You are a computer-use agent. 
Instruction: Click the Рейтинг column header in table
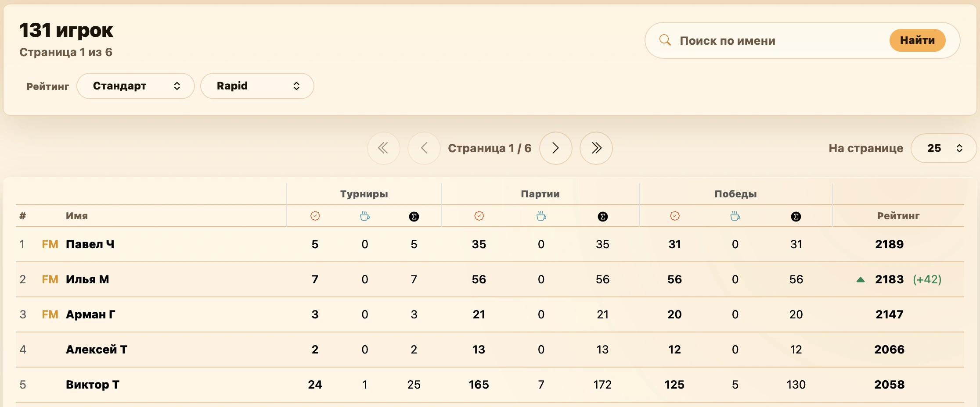pyautogui.click(x=898, y=216)
